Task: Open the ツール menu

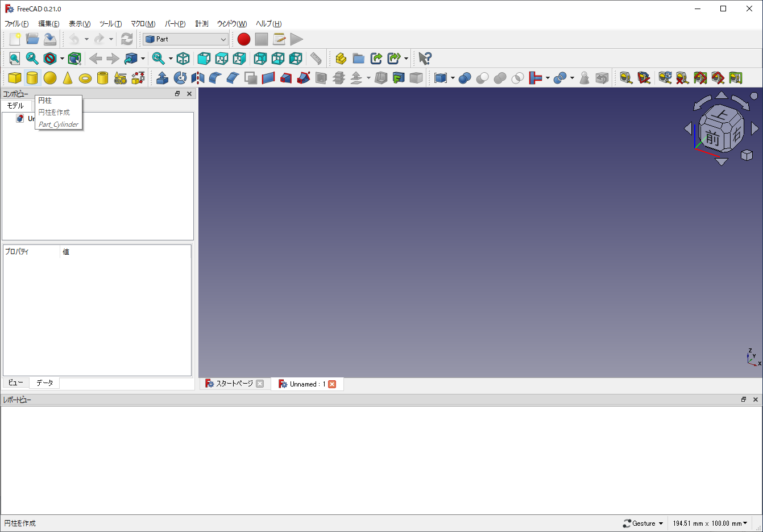Action: tap(110, 24)
